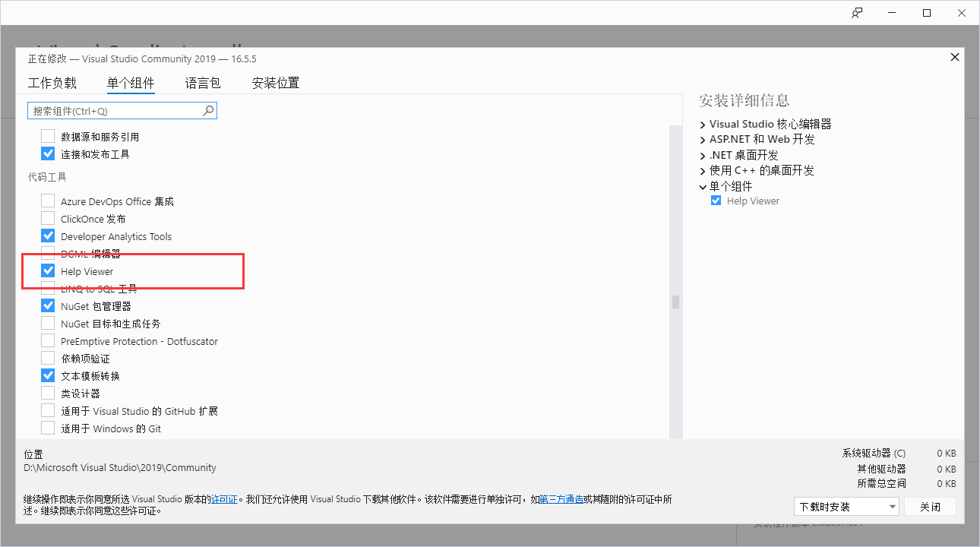The height and width of the screenshot is (547, 980).
Task: Expand 使用 C++ 的桌面开发 details
Action: click(x=703, y=171)
